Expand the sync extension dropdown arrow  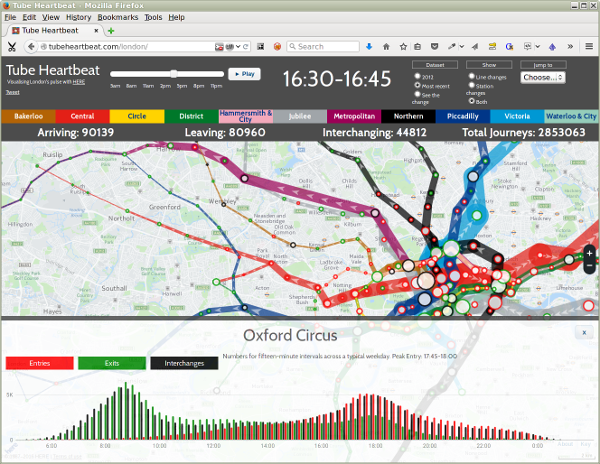coord(538,47)
